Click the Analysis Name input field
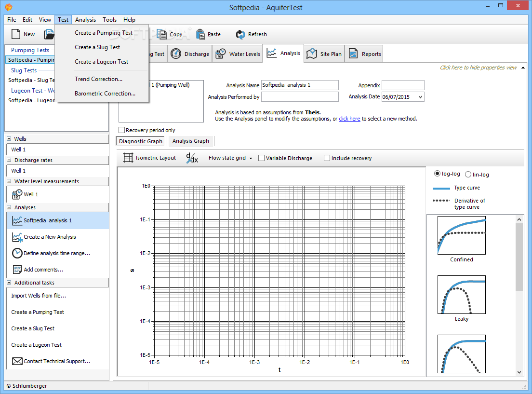532x394 pixels. click(300, 85)
